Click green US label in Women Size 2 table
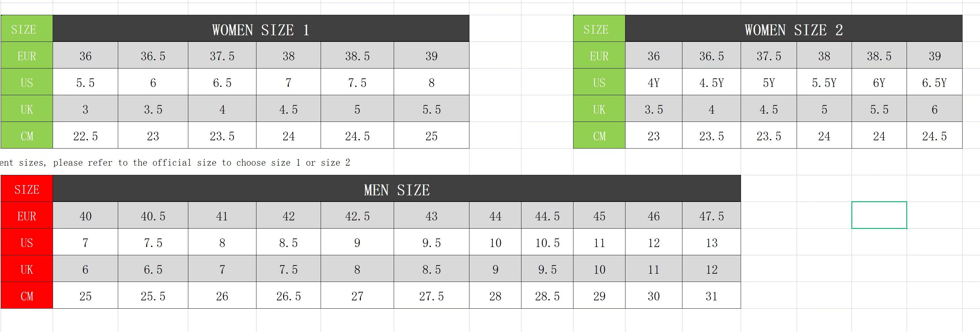 pyautogui.click(x=599, y=82)
